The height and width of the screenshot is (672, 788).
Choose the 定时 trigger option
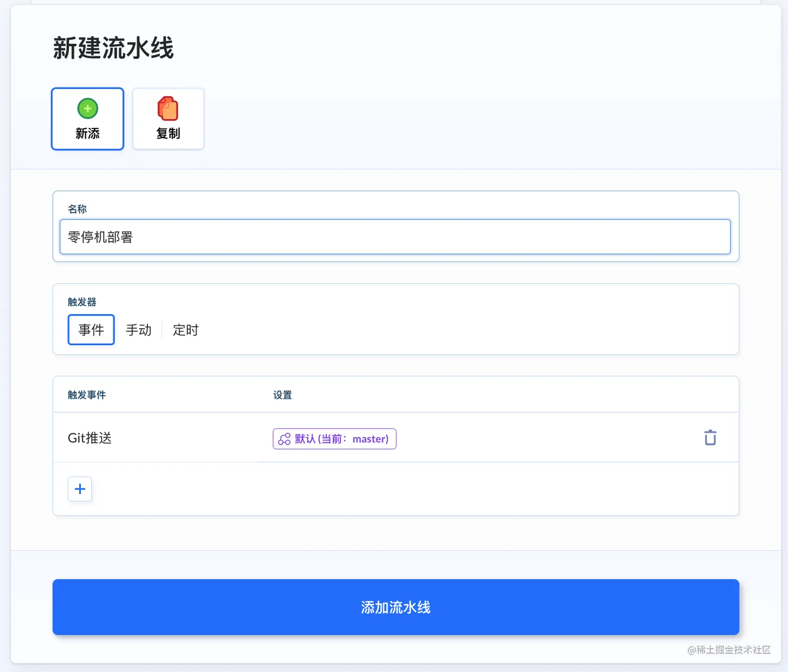[186, 330]
